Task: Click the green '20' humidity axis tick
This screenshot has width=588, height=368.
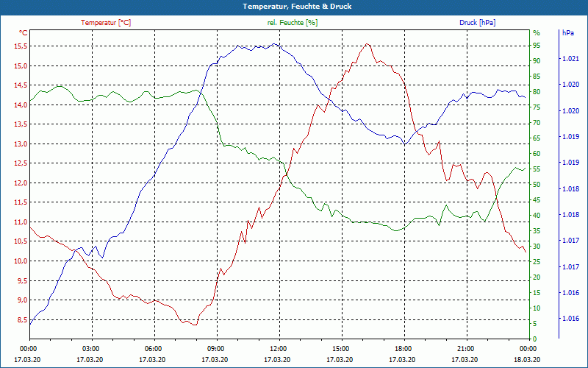Action: coord(537,277)
